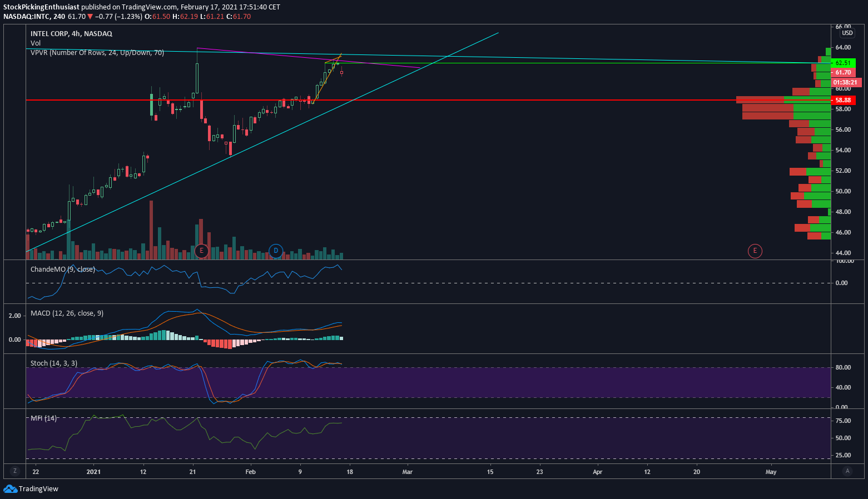Screen dimensions: 868x499
Task: Click the Mar label on the time axis
Action: click(x=408, y=472)
